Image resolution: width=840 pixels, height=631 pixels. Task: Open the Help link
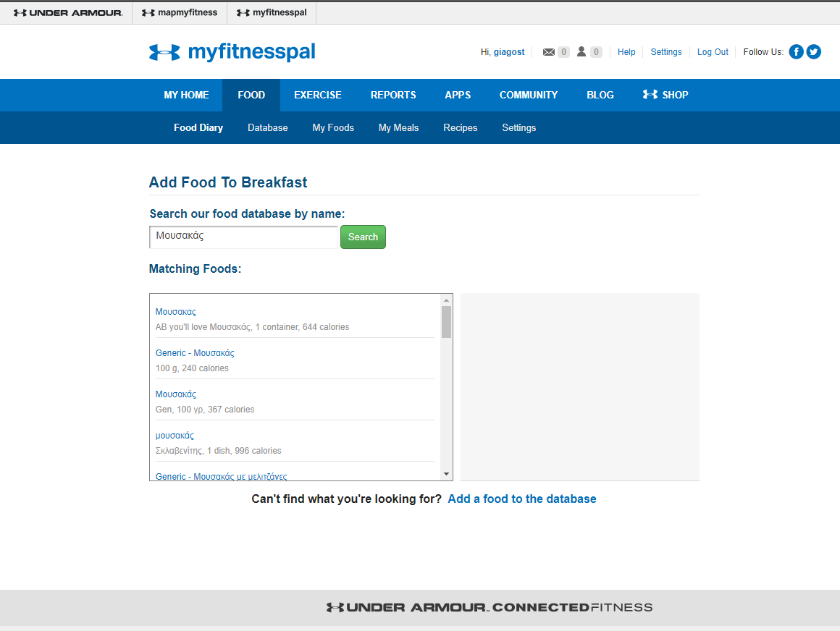(626, 52)
